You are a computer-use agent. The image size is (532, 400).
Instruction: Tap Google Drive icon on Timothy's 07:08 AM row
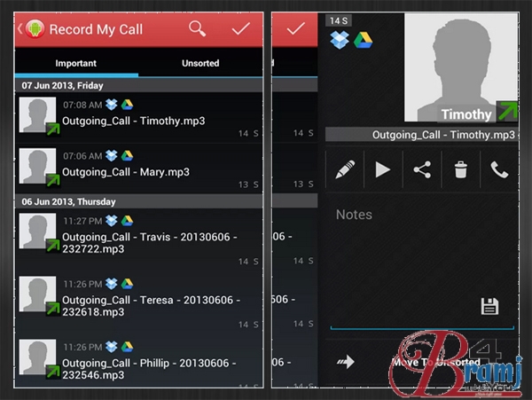[x=127, y=105]
